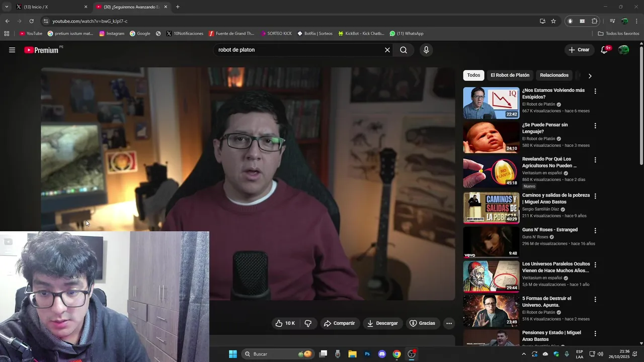644x362 pixels.
Task: Open the account avatar menu
Action: pyautogui.click(x=623, y=50)
